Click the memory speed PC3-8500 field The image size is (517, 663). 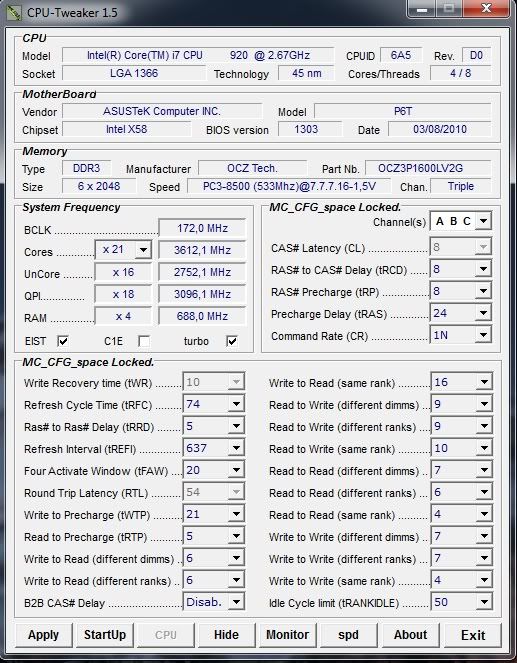click(289, 186)
